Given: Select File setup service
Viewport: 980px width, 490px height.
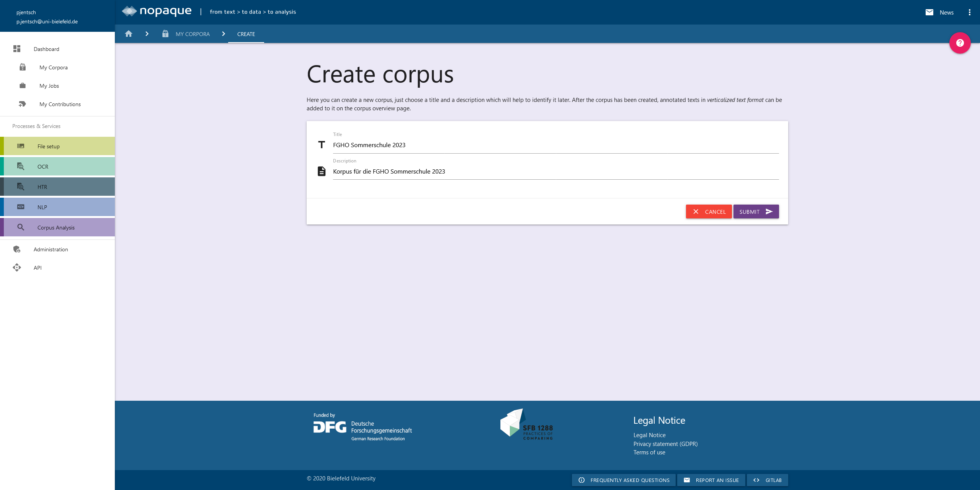Looking at the screenshot, I should tap(57, 146).
